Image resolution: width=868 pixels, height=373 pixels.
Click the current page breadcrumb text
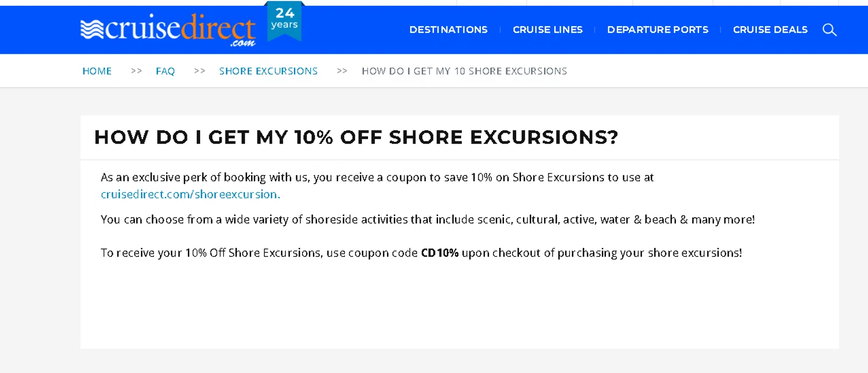464,71
